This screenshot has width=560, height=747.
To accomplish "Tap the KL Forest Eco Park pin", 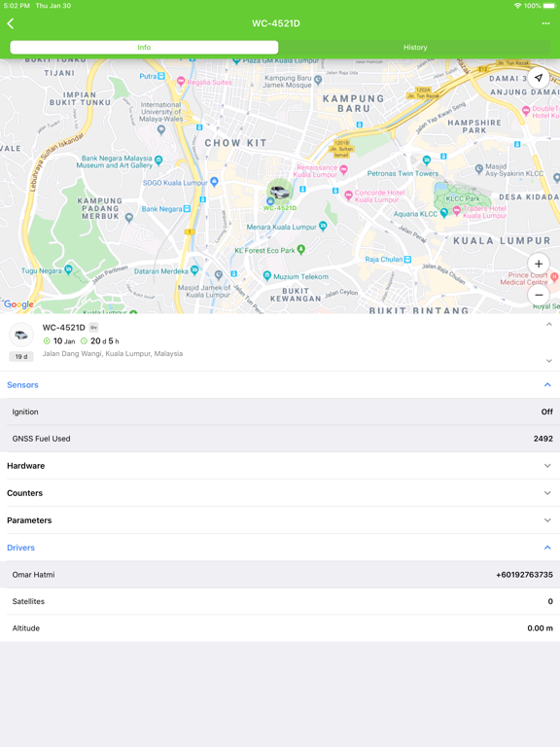I will pyautogui.click(x=301, y=249).
